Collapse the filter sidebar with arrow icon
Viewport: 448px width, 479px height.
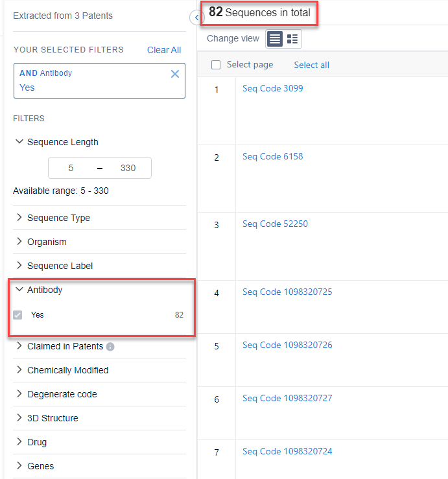pos(196,18)
